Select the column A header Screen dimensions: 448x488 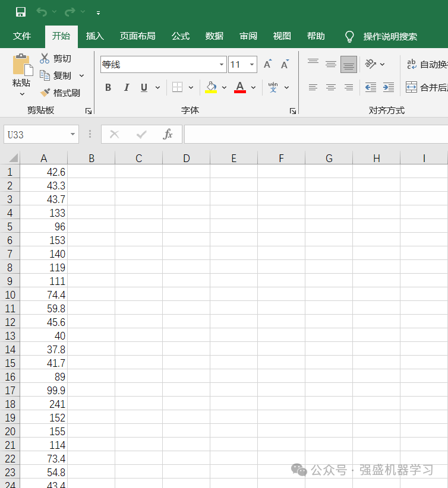click(x=43, y=158)
